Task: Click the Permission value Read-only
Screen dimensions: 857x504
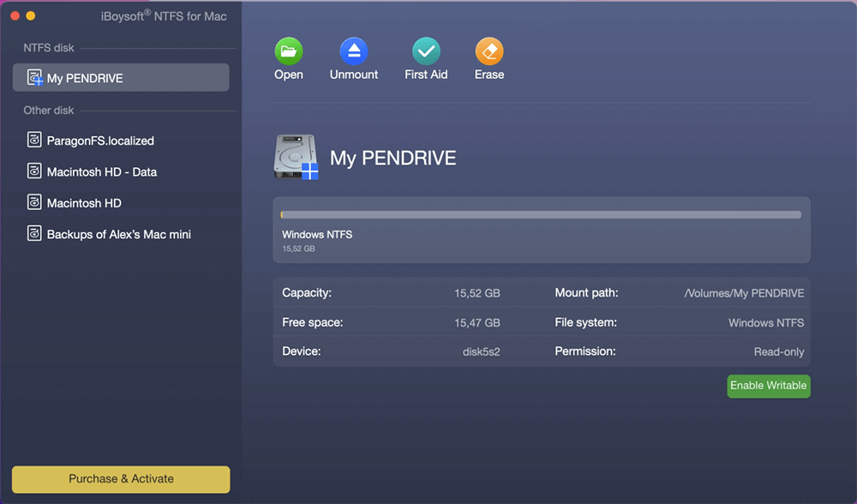Action: tap(779, 351)
